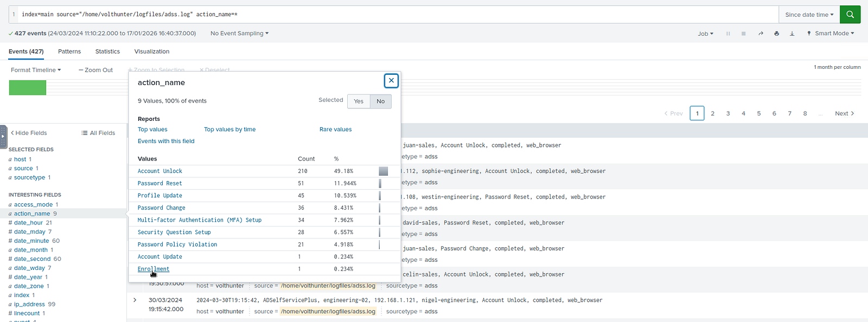The height and width of the screenshot is (322, 868).
Task: Click the green timeline bar
Action: click(x=28, y=87)
